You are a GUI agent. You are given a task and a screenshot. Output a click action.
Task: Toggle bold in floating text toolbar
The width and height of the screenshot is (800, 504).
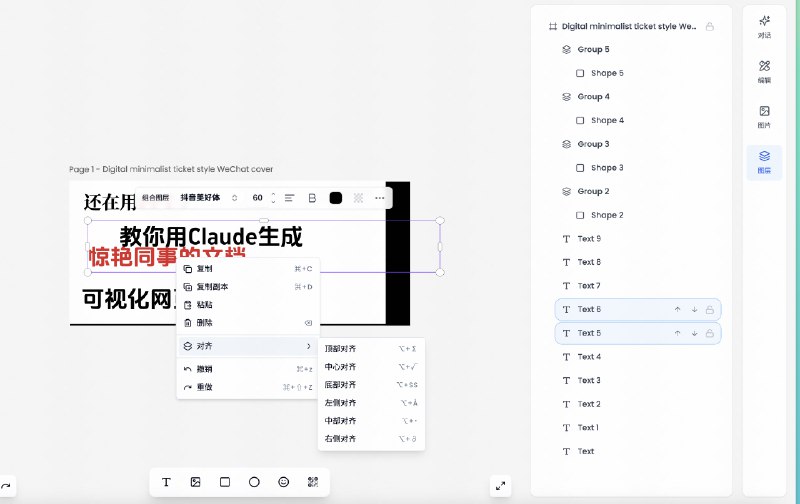click(312, 198)
